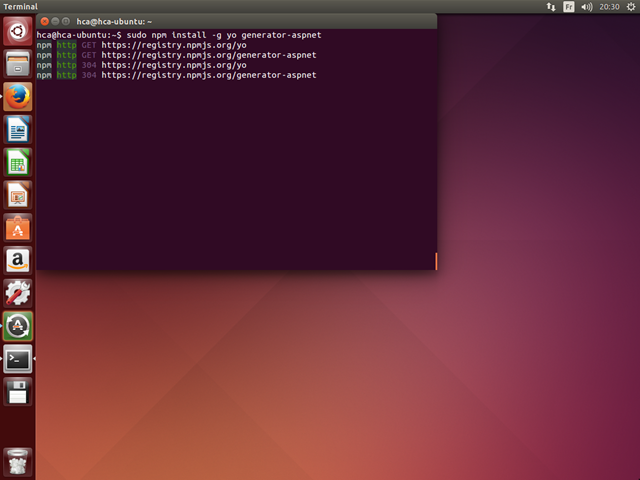Screen dimensions: 640x480
Task: Click the 304 generator-aspnet URL line
Action: [176, 75]
